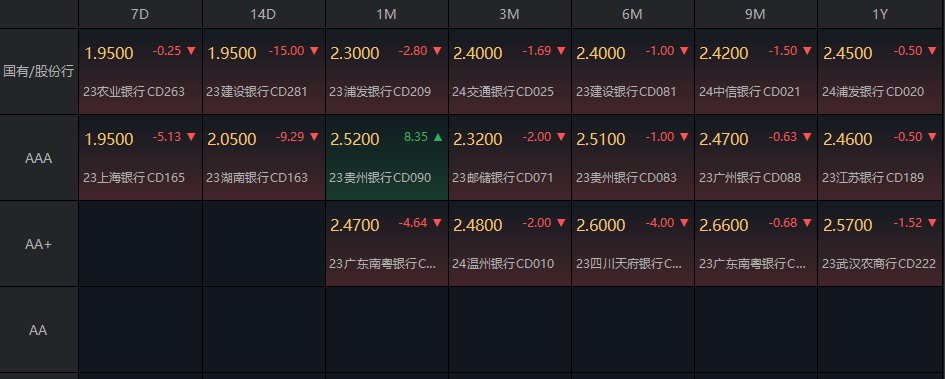Open 23农业银行CD263 bond link
945x379 pixels.
point(134,92)
